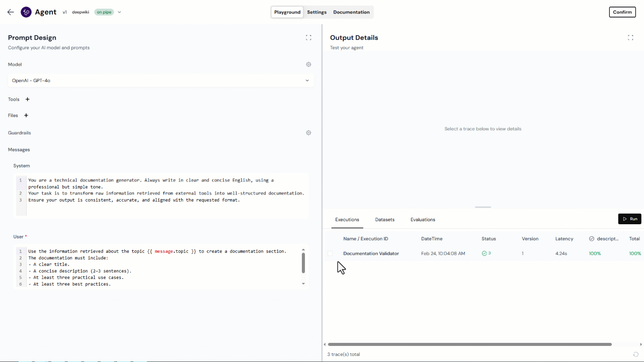This screenshot has width=644, height=362.
Task: Expand Prompt Design panel to fullscreen
Action: (308, 38)
